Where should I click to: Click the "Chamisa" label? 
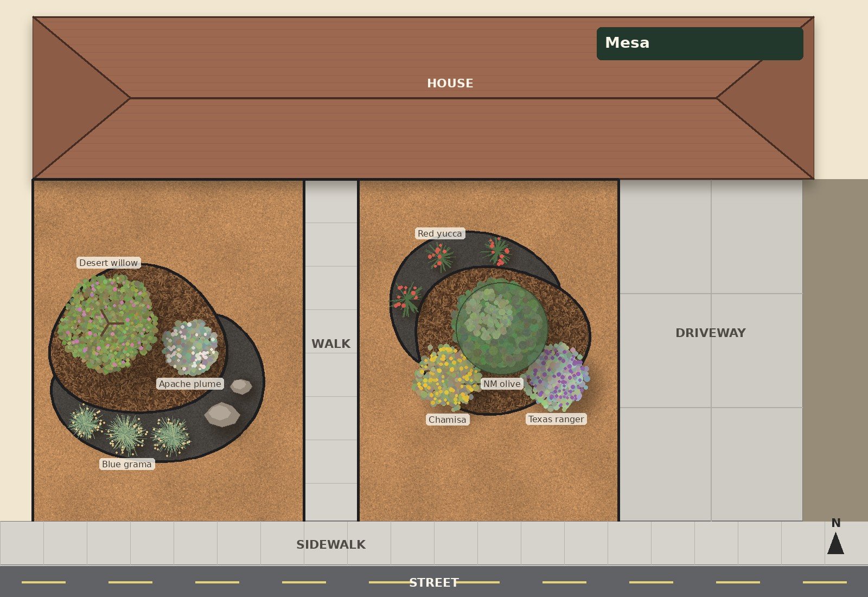click(447, 420)
